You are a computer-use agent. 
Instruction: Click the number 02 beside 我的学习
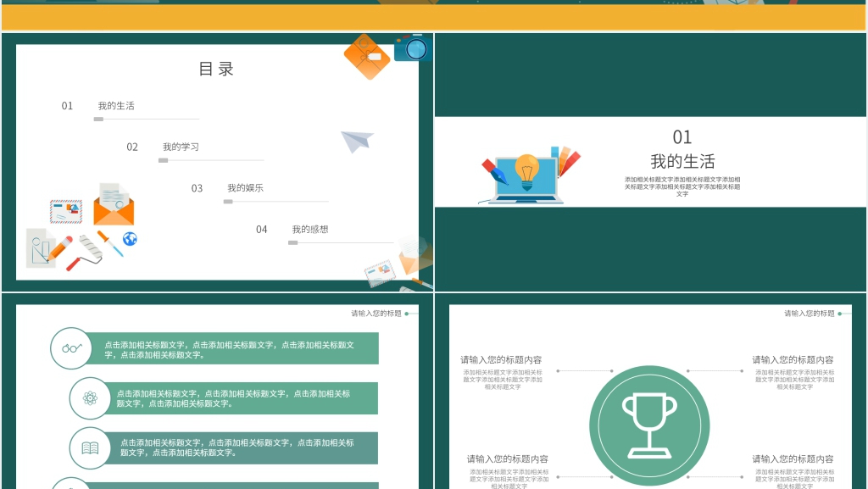pos(132,147)
